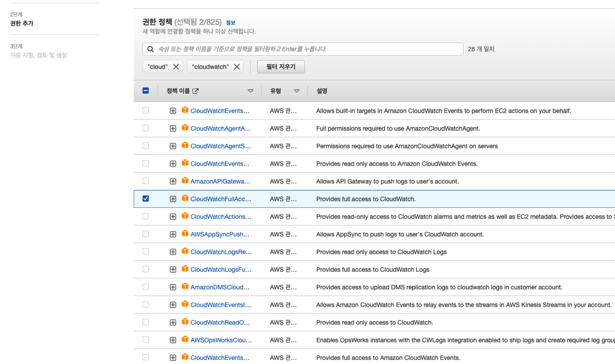
Task: Click policy icon of CloudWatchEventsI… row
Action: tap(185, 304)
